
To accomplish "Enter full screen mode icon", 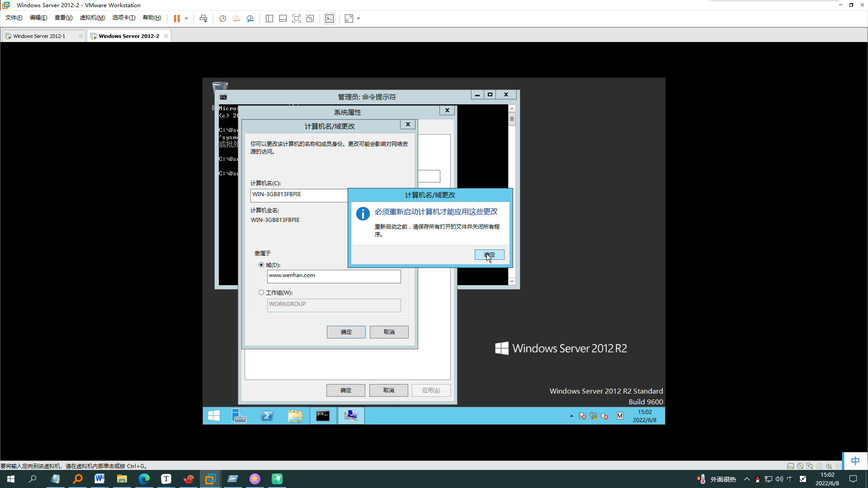I will pos(297,19).
